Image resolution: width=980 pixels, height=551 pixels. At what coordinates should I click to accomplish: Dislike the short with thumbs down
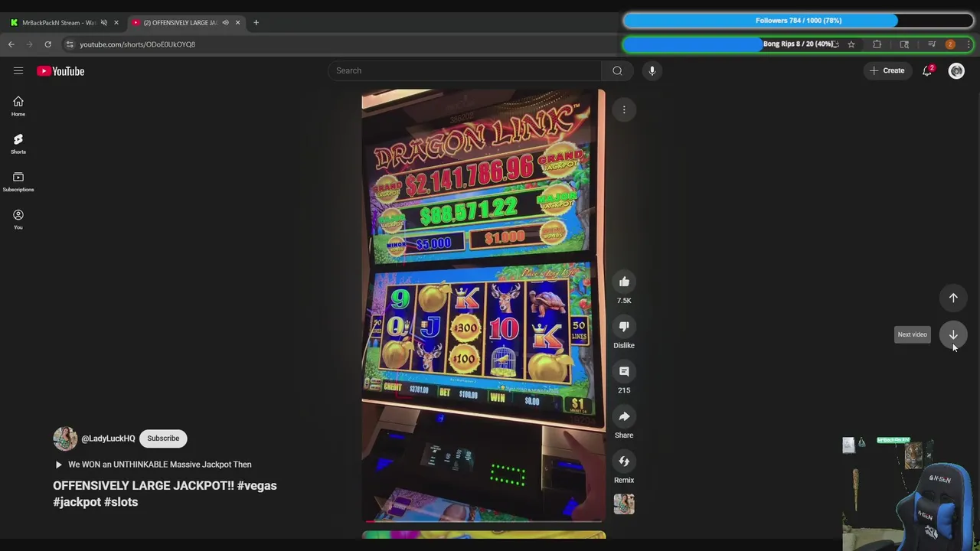[624, 327]
